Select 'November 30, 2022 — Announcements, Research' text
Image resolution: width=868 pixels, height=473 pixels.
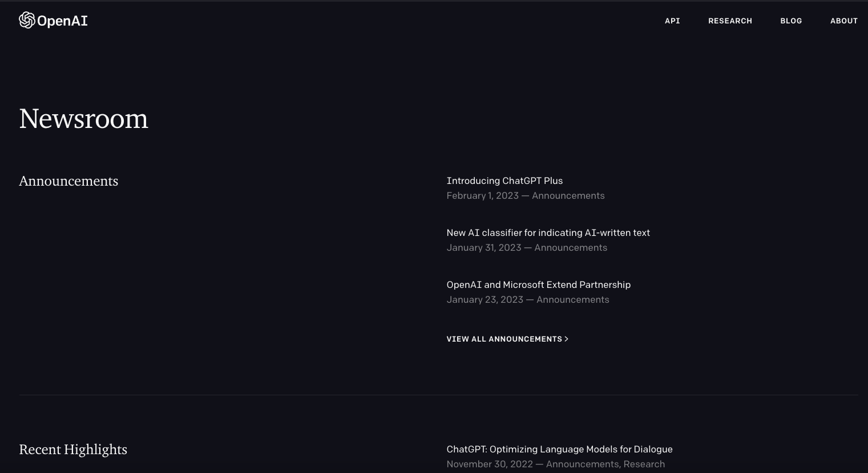pos(555,464)
